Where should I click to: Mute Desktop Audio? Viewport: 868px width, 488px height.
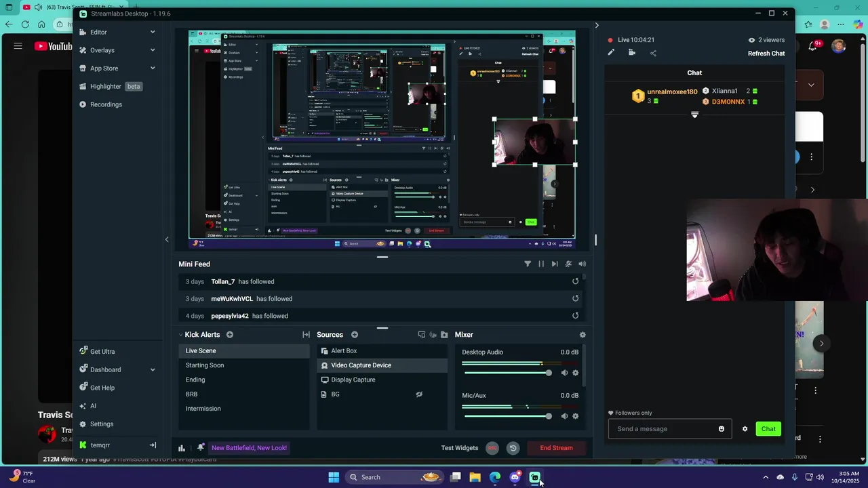tap(564, 373)
